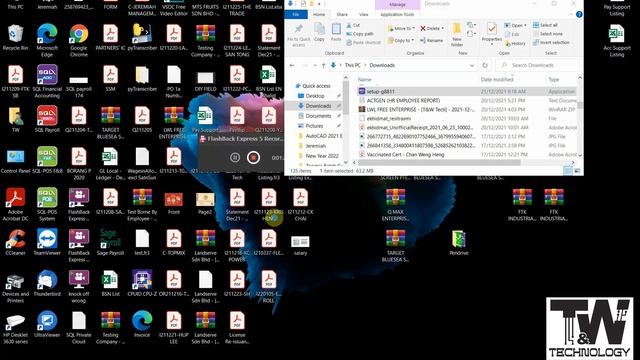Click the file list vertical scrollbar
The width and height of the screenshot is (640, 360).
click(580, 105)
